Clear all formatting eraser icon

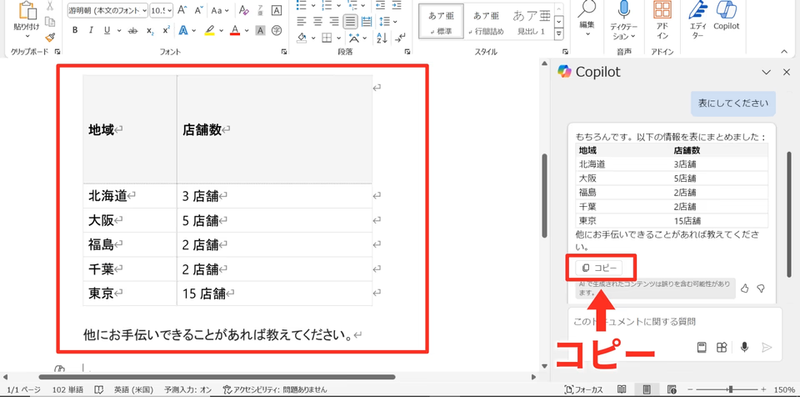243,10
